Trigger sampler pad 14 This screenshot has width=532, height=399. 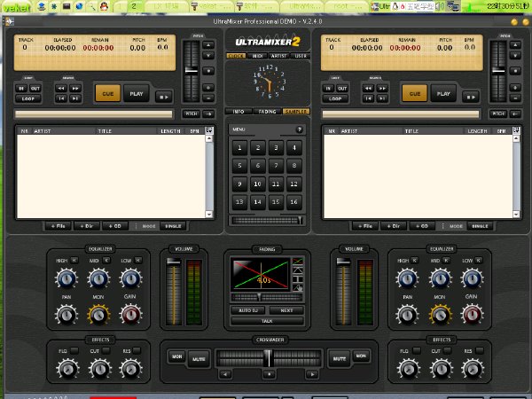coord(257,202)
